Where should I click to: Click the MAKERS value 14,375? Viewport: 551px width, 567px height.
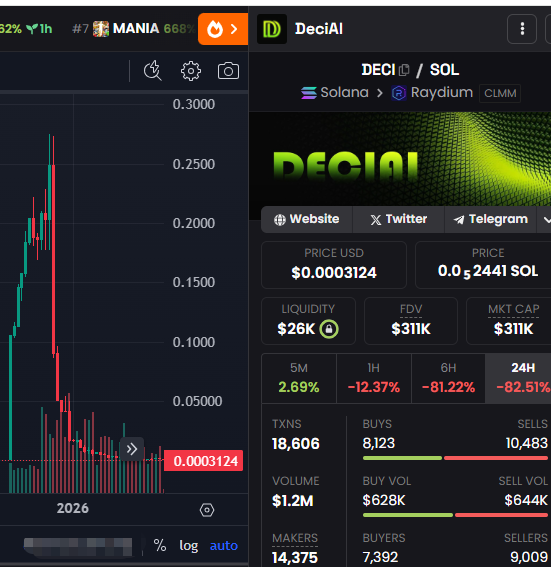tap(295, 558)
